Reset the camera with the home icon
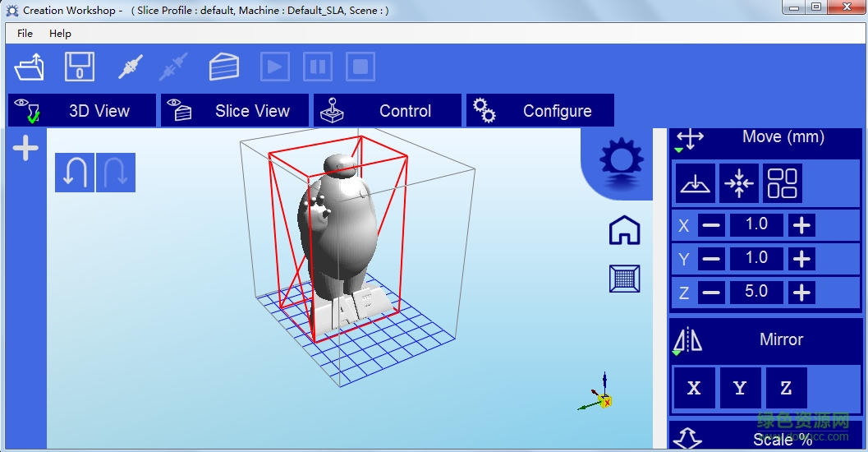868x452 pixels. click(624, 230)
